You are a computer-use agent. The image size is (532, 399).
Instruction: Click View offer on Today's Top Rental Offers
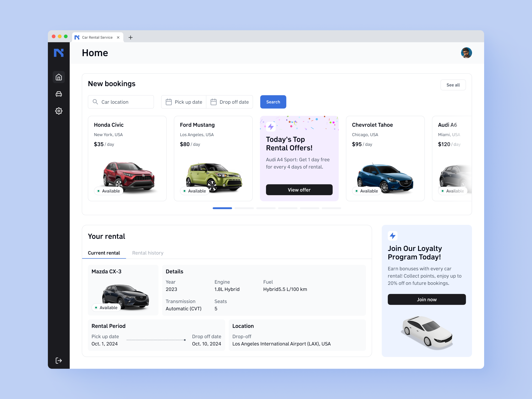point(299,190)
